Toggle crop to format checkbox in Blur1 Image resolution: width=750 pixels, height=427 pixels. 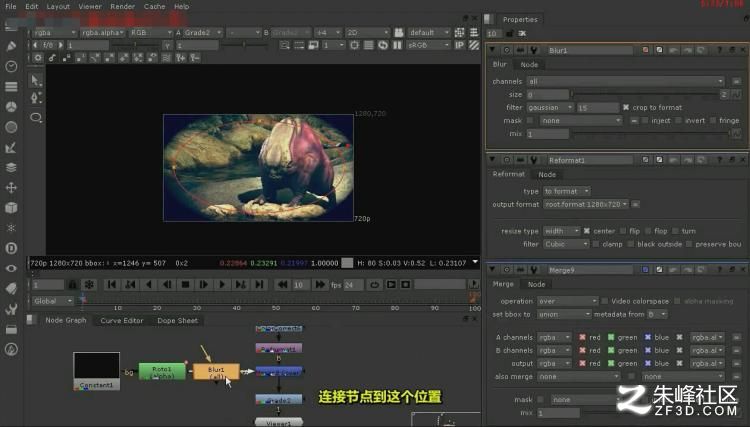pyautogui.click(x=626, y=108)
